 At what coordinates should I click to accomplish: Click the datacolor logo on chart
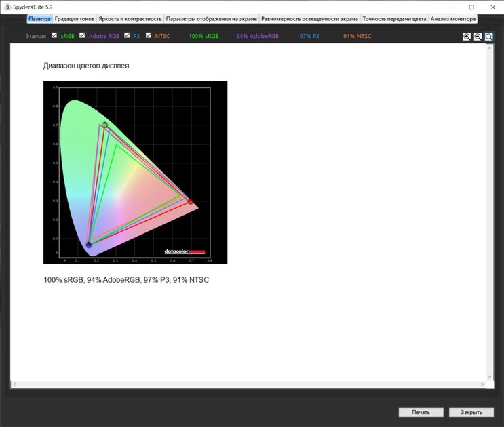click(185, 251)
